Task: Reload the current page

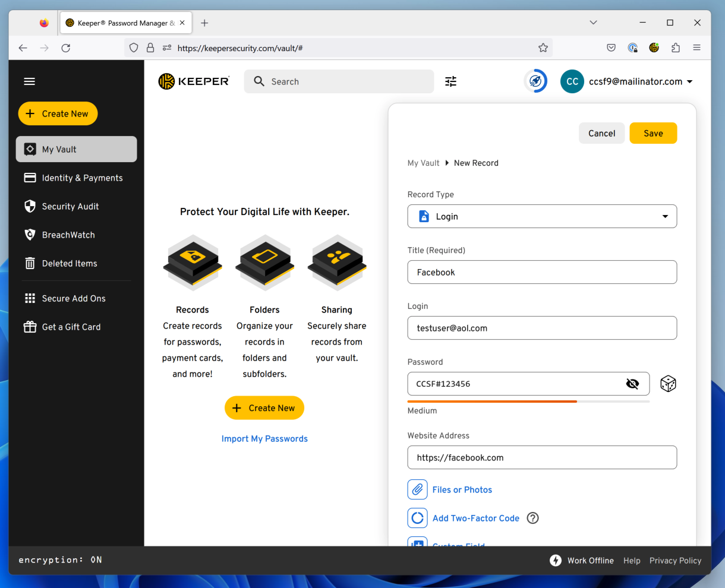Action: click(66, 48)
